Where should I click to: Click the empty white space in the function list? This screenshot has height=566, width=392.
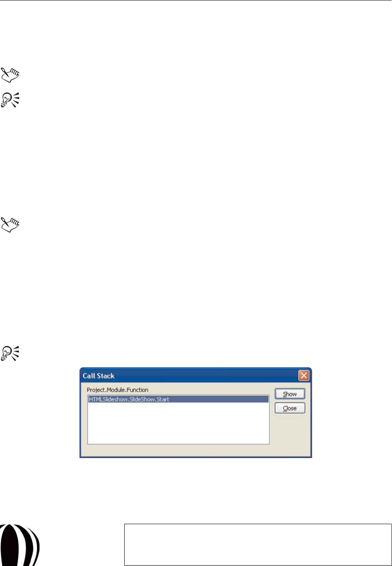(178, 423)
